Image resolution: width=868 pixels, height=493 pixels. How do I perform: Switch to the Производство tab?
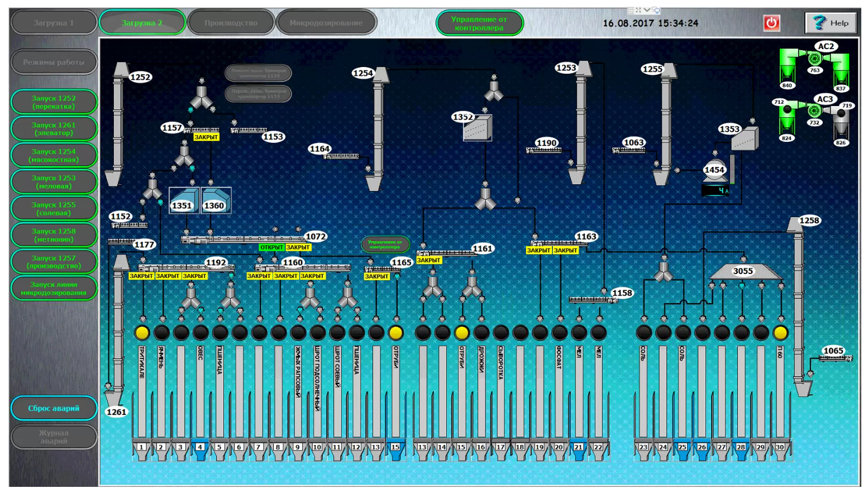coord(231,23)
